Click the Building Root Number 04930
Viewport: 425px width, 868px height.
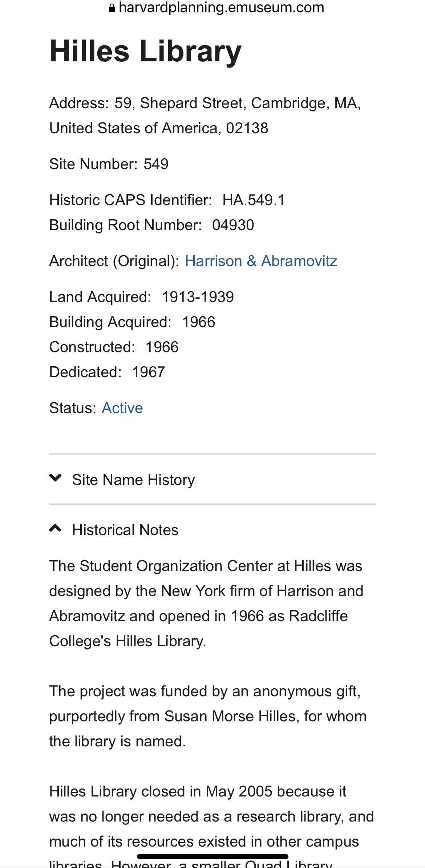click(233, 225)
